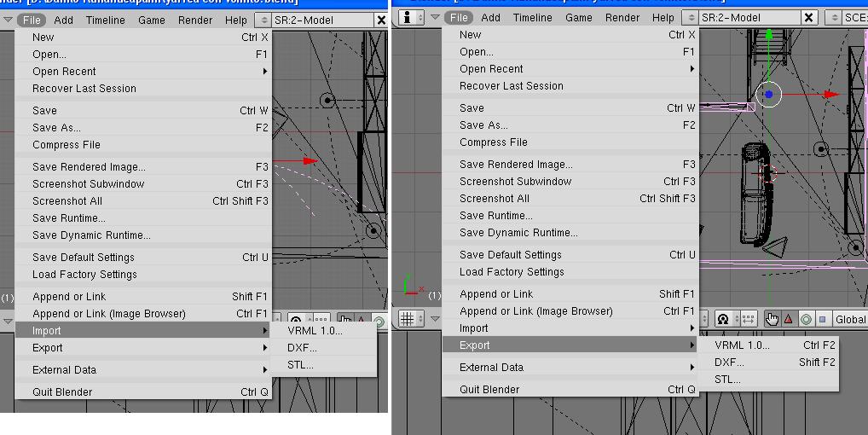Select Save As... in the left File menu
The height and width of the screenshot is (435, 868).
click(x=143, y=128)
